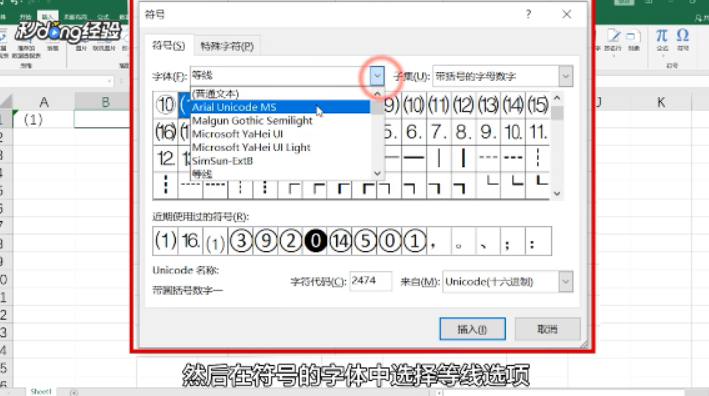Open the font dropdown arrow
The width and height of the screenshot is (709, 396).
click(x=377, y=76)
